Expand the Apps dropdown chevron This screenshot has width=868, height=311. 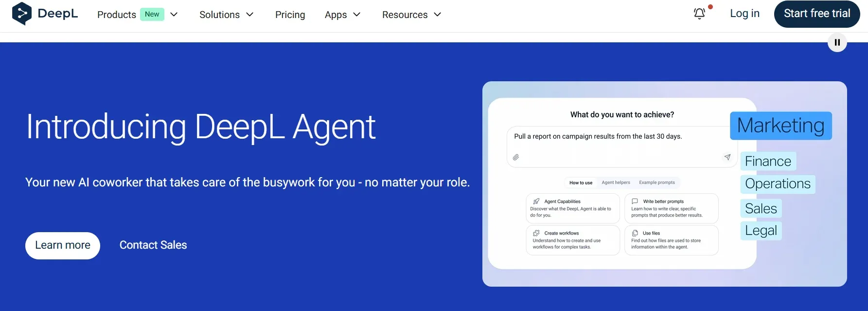click(357, 15)
